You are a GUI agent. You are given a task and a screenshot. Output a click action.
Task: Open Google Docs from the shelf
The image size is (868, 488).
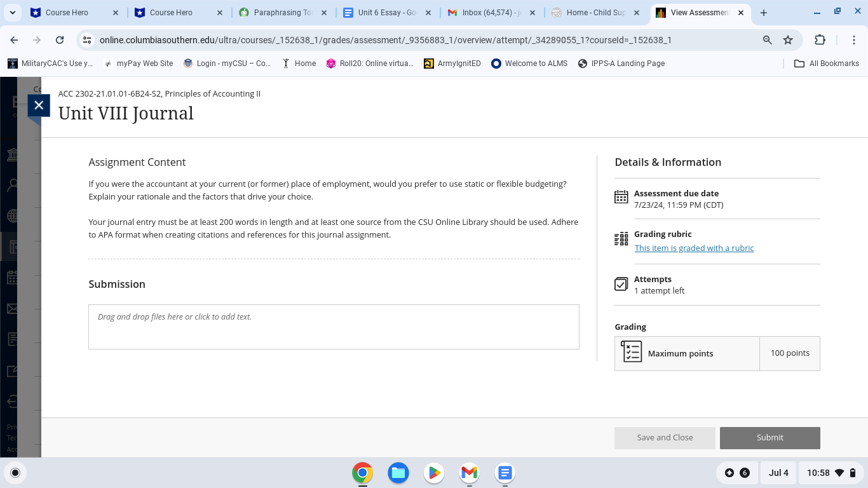[x=505, y=473]
